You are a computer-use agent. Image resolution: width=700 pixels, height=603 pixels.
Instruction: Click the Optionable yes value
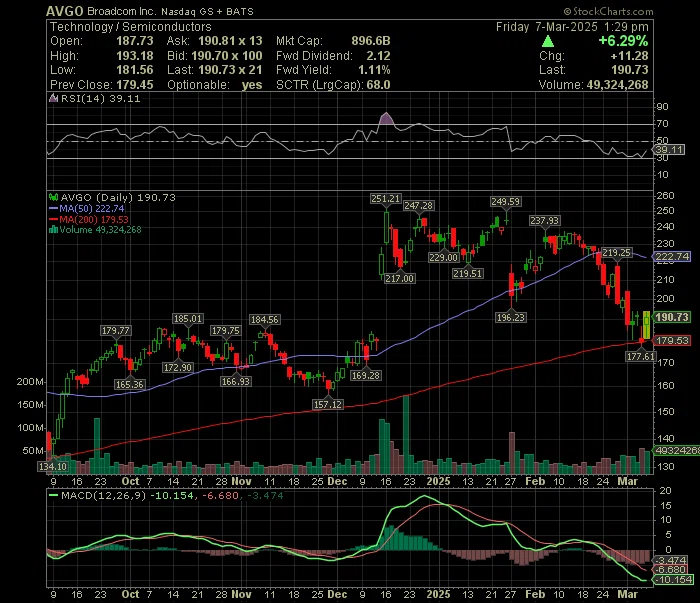pyautogui.click(x=252, y=85)
